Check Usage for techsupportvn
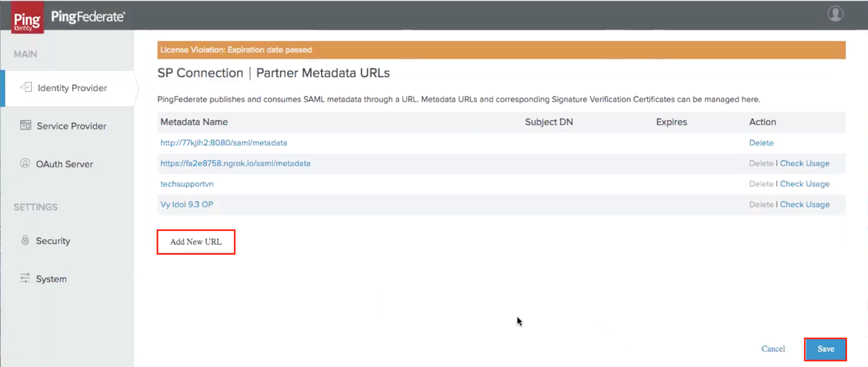This screenshot has height=367, width=868. coord(804,184)
